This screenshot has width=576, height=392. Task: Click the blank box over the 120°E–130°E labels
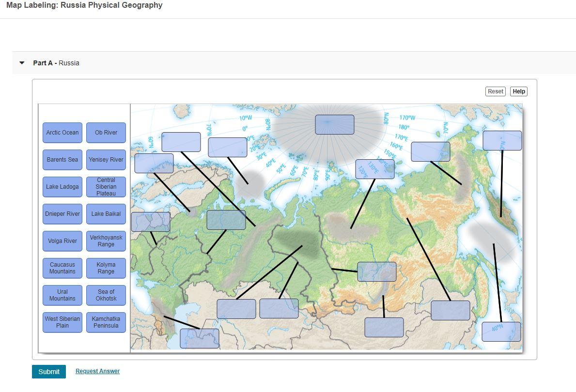(x=375, y=169)
